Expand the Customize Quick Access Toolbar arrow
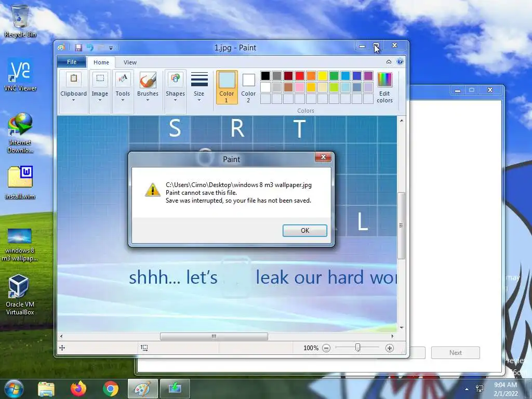 pyautogui.click(x=111, y=48)
